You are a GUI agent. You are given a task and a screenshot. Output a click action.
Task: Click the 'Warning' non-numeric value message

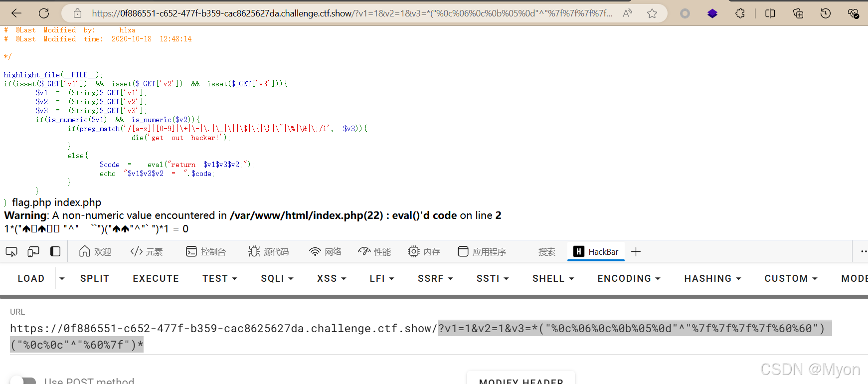click(x=253, y=215)
